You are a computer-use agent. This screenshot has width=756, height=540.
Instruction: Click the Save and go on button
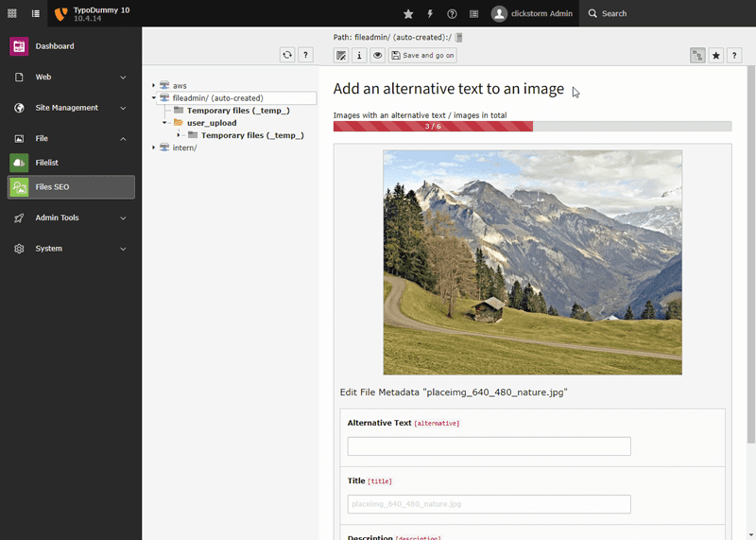[x=421, y=56]
